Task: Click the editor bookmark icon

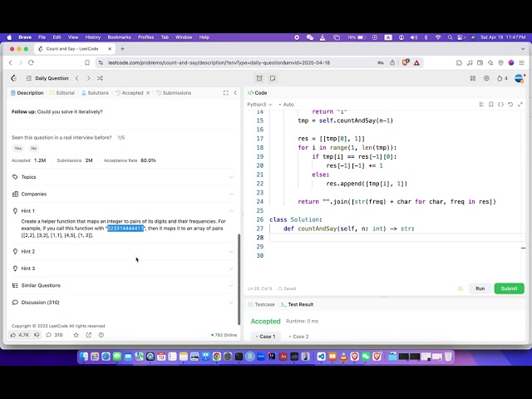Action: coord(491,105)
